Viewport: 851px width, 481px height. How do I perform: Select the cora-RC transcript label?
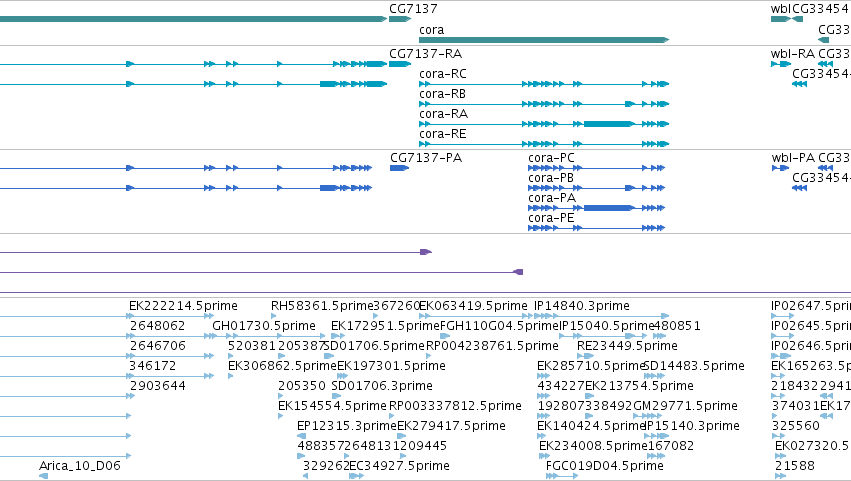coord(443,74)
